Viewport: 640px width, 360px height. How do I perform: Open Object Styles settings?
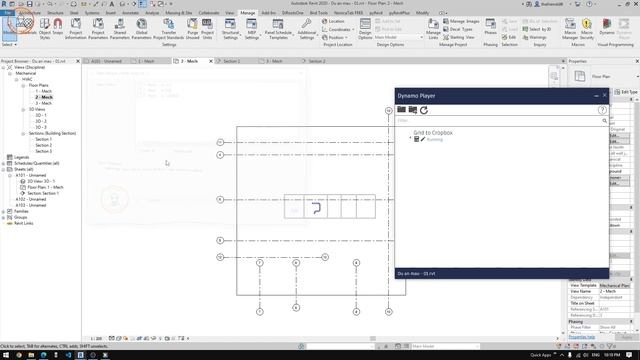tap(44, 28)
